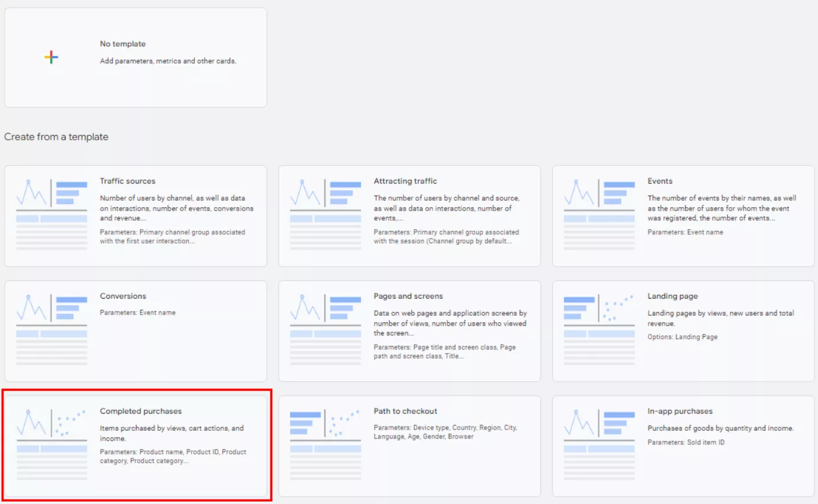Select the Completed purchases template title
This screenshot has height=504, width=818.
tap(141, 411)
